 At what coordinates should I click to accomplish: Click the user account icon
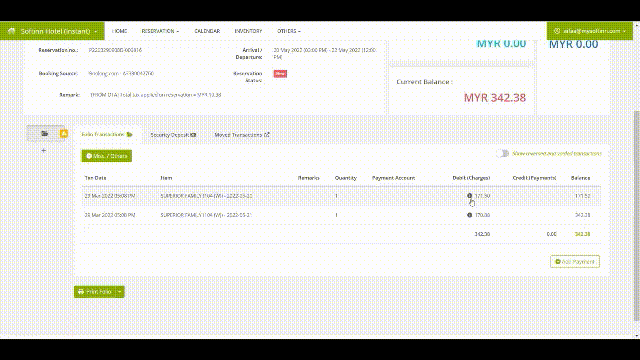556,31
